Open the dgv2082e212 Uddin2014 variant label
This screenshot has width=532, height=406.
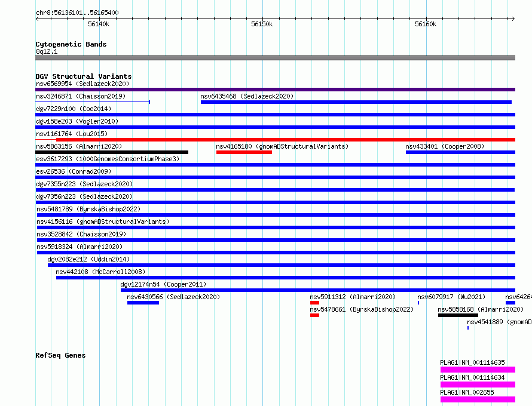pyautogui.click(x=88, y=259)
